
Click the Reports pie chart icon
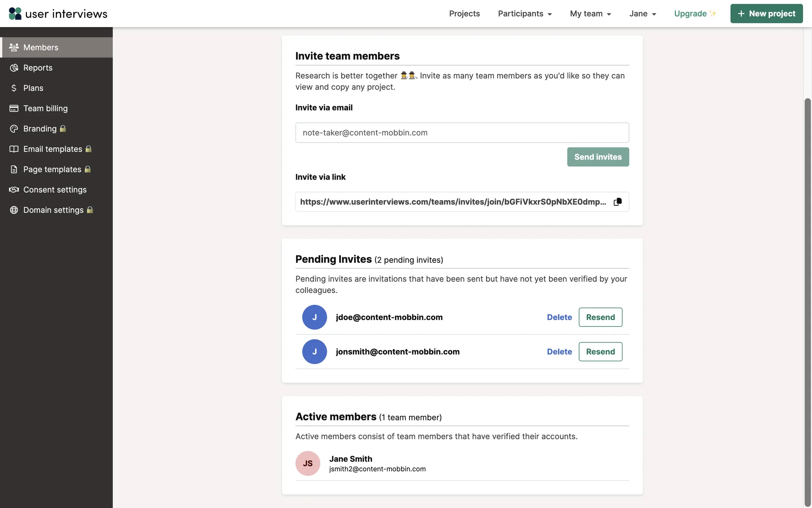tap(14, 68)
